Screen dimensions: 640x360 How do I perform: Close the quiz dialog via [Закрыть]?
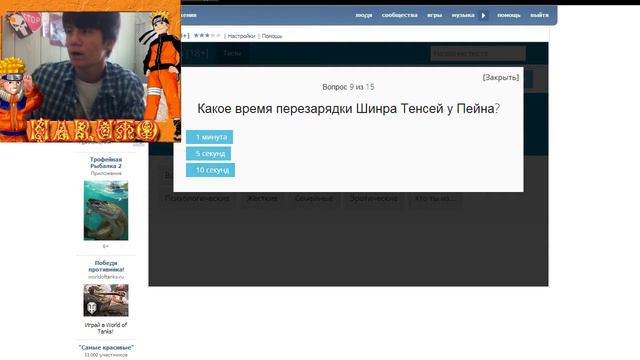click(500, 78)
